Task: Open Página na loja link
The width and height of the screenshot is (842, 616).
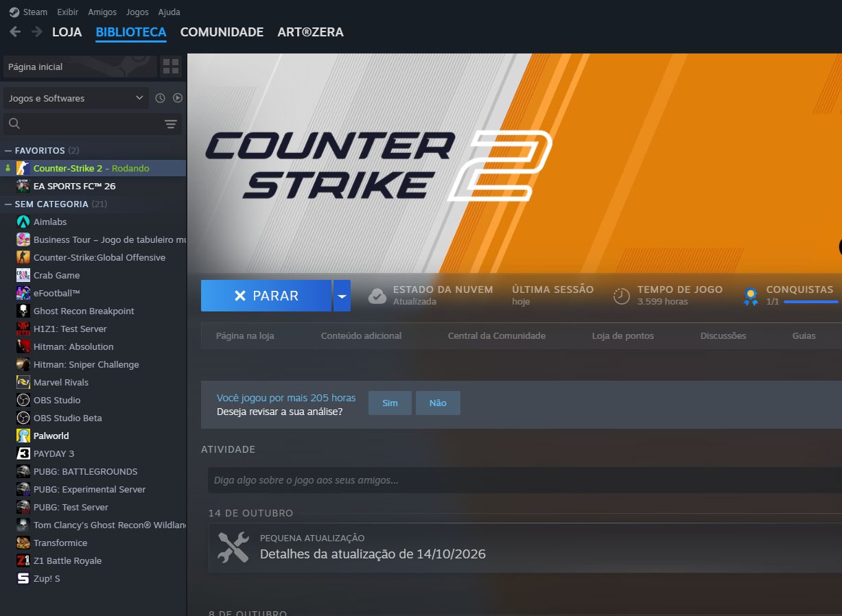Action: [x=245, y=335]
